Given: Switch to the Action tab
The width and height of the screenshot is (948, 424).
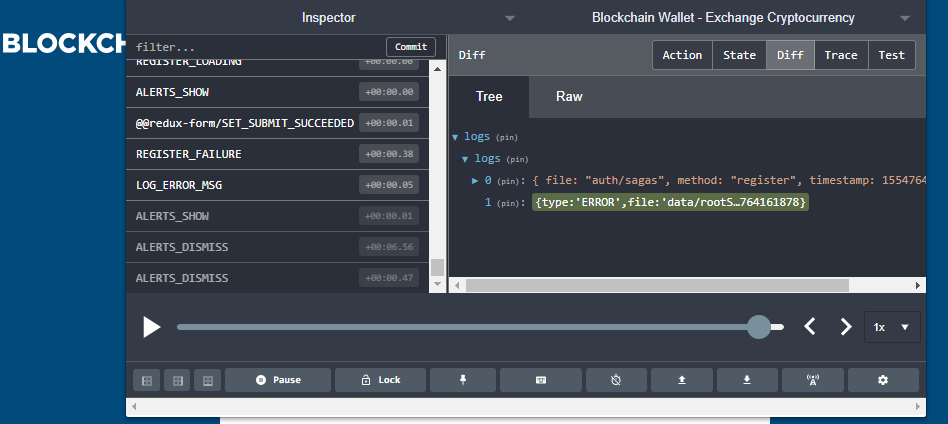Looking at the screenshot, I should click(682, 55).
